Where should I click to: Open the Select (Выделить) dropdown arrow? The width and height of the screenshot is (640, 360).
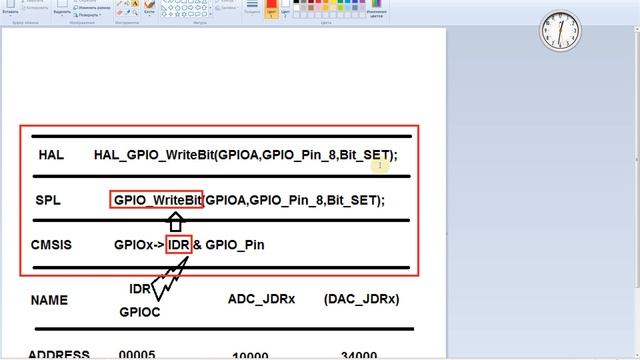(62, 16)
